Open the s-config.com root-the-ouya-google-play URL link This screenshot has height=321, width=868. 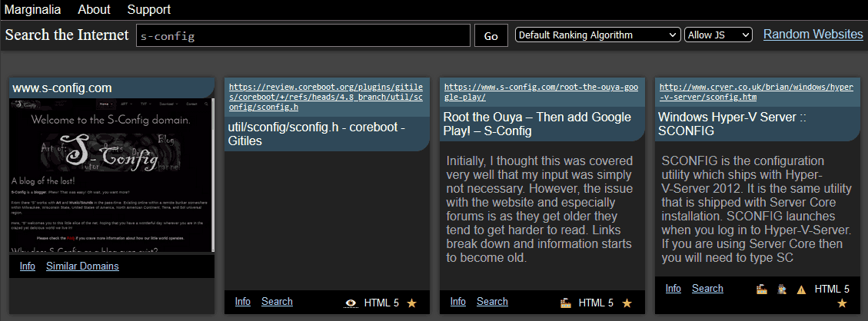(x=542, y=92)
